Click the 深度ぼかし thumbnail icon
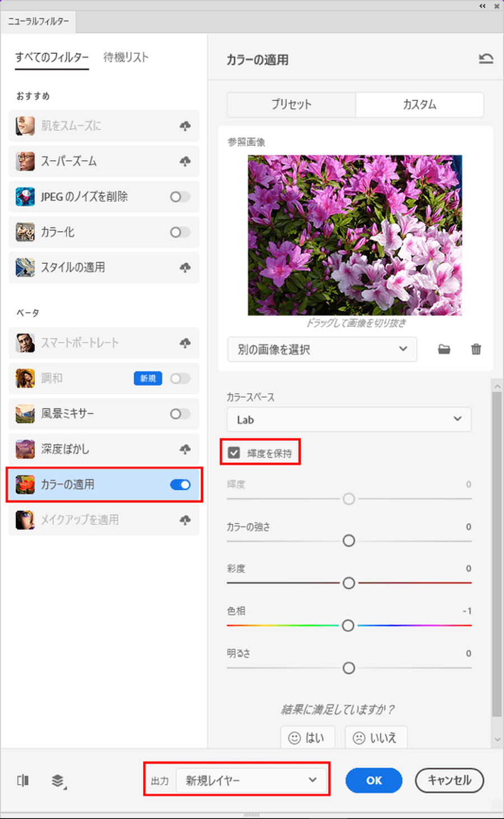The image size is (504, 819). (x=25, y=449)
